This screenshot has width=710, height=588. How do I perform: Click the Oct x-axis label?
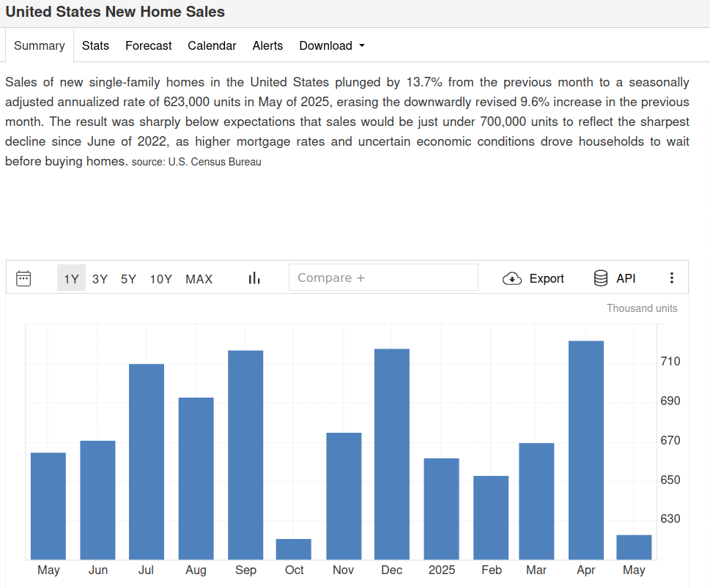(295, 570)
